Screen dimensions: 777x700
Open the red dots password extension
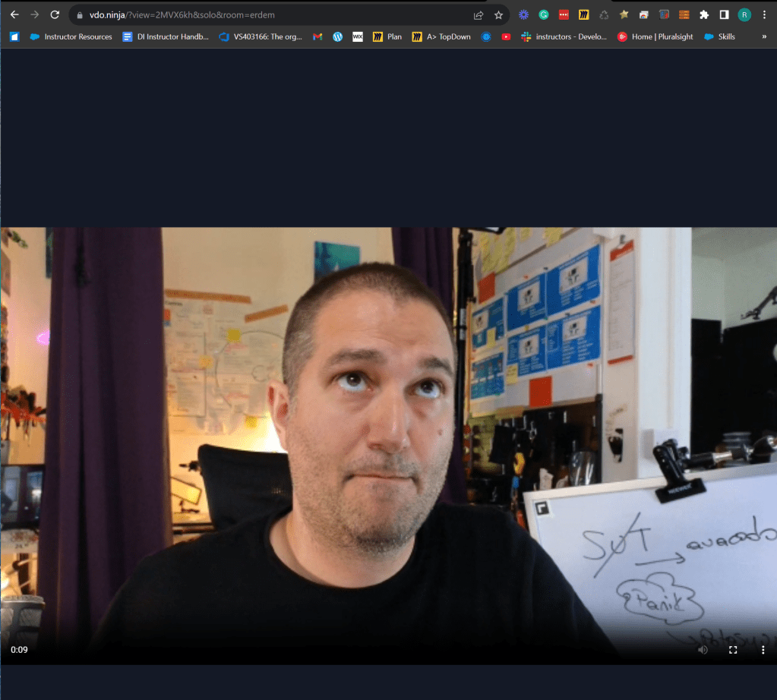pyautogui.click(x=564, y=15)
